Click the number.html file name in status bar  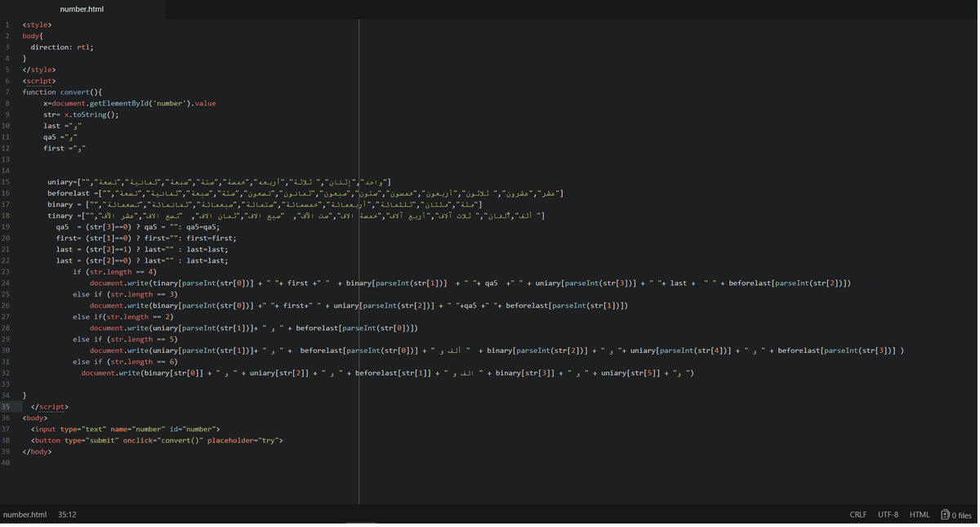[x=24, y=515]
